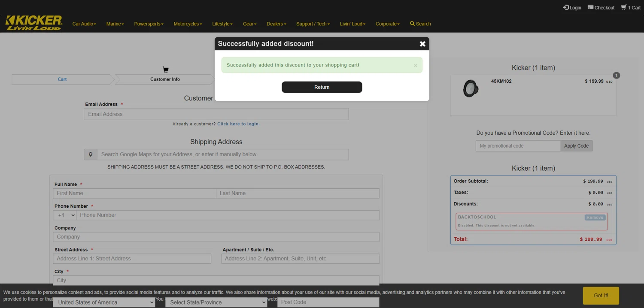The width and height of the screenshot is (644, 308).
Task: Click the Phone Number field
Action: tap(228, 215)
